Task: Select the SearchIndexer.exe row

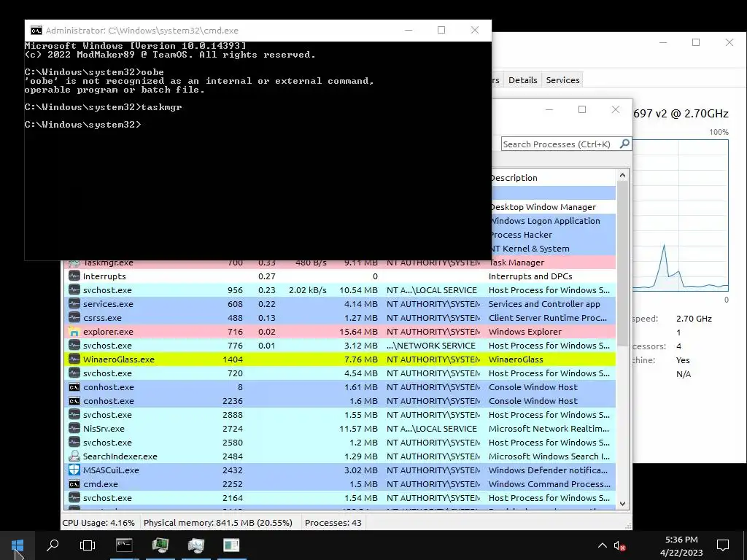Action: [x=340, y=456]
